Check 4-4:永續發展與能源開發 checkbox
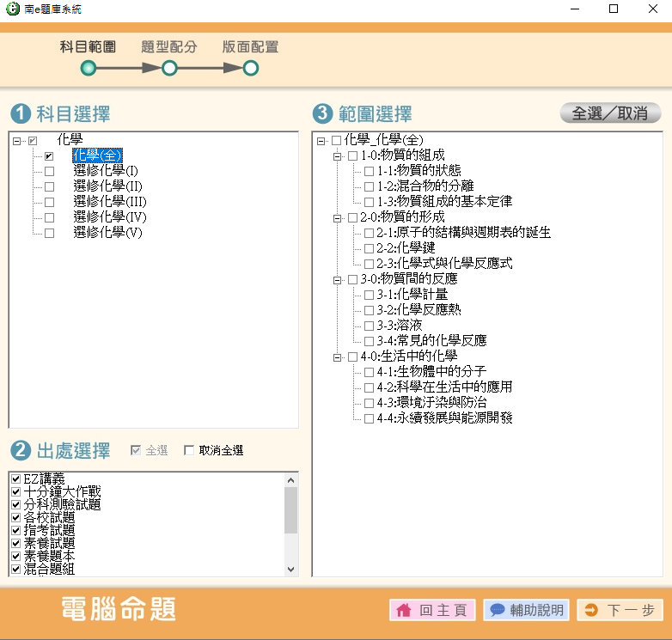 coord(369,418)
